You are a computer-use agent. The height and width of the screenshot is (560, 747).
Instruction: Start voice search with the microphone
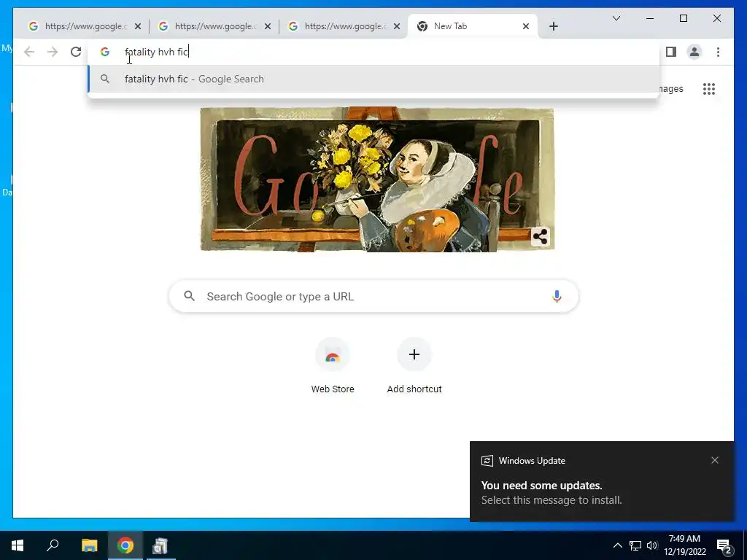click(x=557, y=296)
